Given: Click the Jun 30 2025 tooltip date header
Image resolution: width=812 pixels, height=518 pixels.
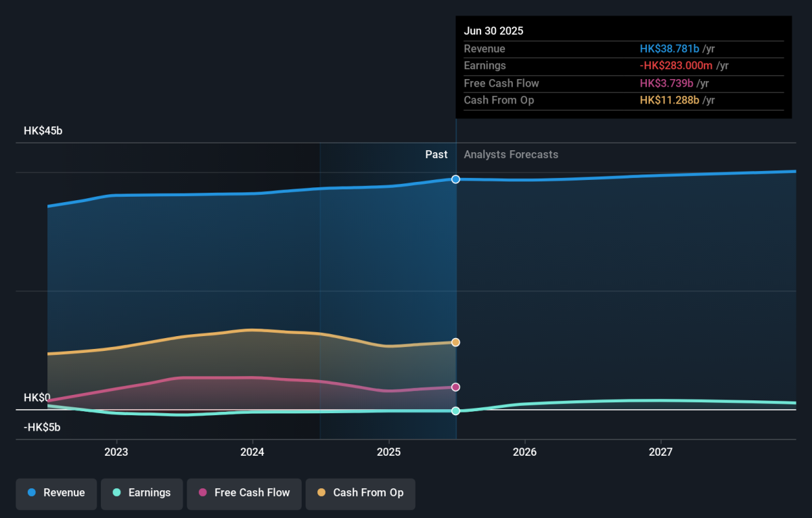Looking at the screenshot, I should point(493,31).
